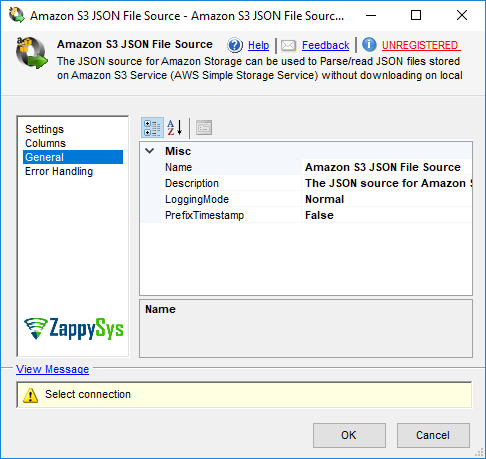Viewport: 486px width, 459px height.
Task: Click the bold Name help heading
Action: tap(160, 309)
